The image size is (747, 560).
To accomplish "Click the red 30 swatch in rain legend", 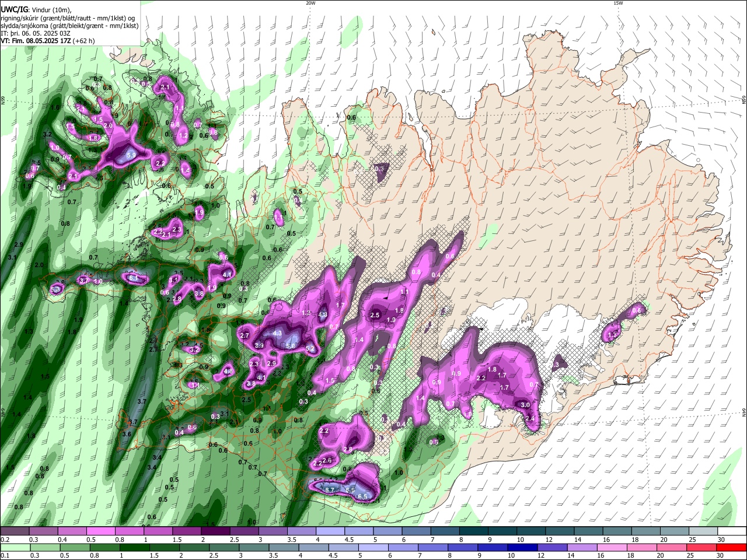I will 731,547.
